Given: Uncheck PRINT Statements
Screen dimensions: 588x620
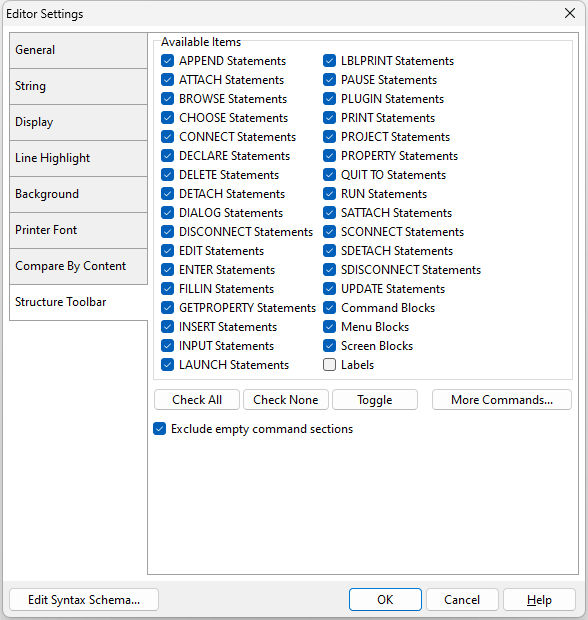Looking at the screenshot, I should click(329, 118).
